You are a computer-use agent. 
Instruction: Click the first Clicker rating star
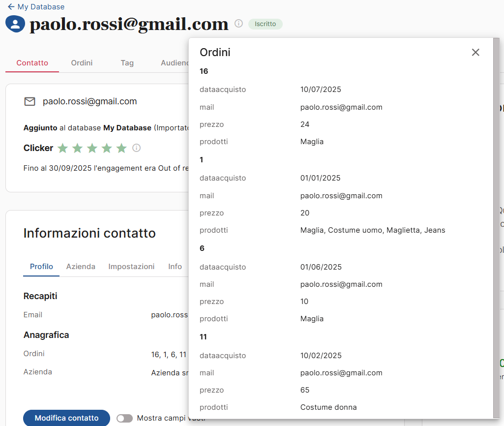click(62, 148)
